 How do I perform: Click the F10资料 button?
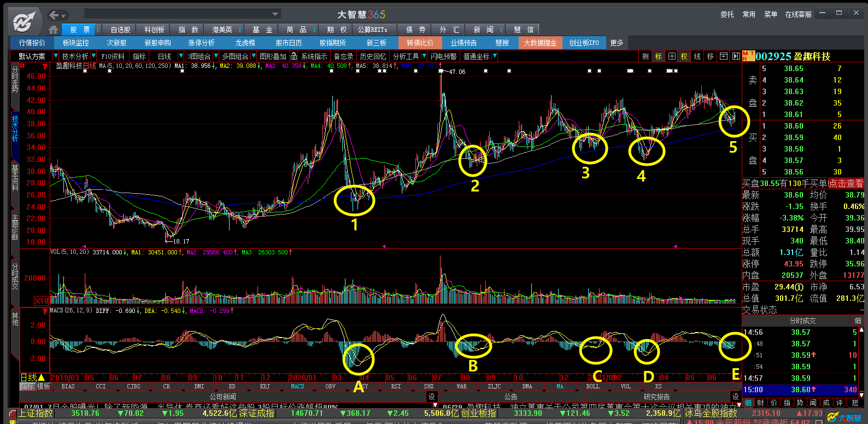pos(113,56)
